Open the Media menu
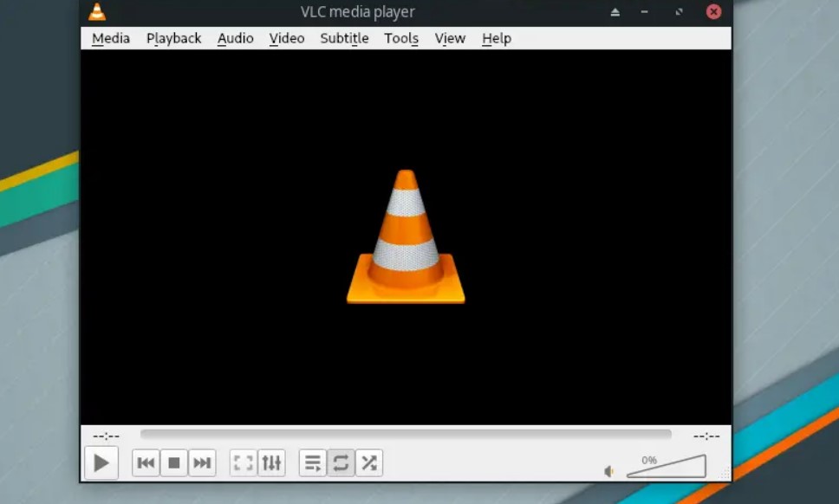This screenshot has width=839, height=504. click(111, 38)
